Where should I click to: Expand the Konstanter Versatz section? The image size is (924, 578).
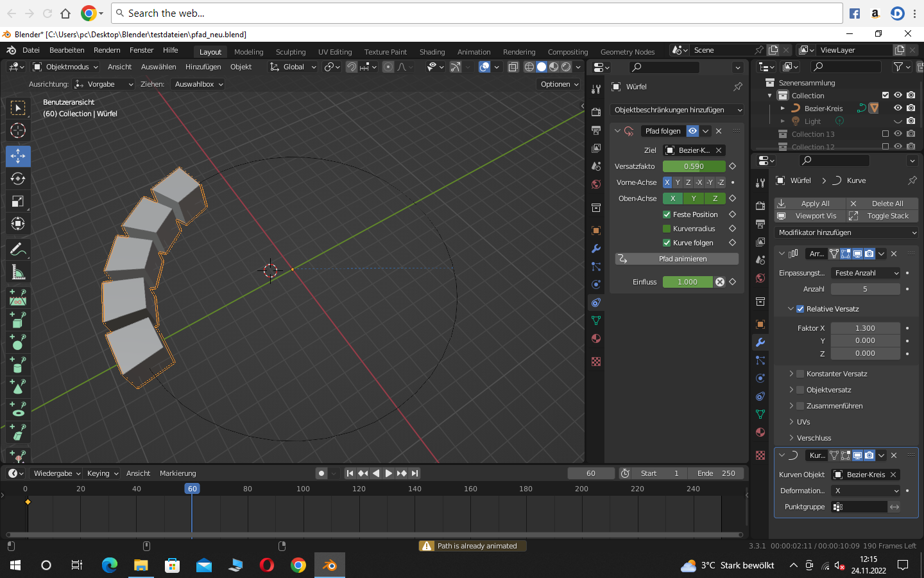point(791,374)
